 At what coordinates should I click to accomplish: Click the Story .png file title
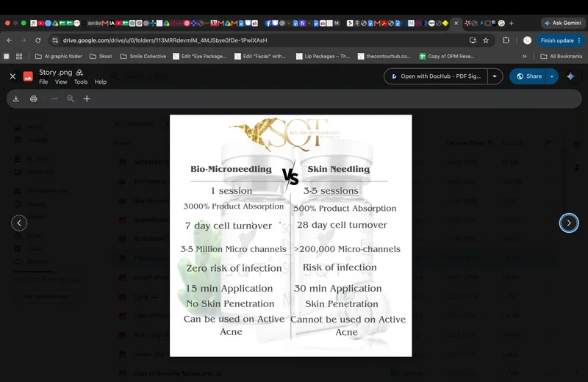(x=56, y=72)
